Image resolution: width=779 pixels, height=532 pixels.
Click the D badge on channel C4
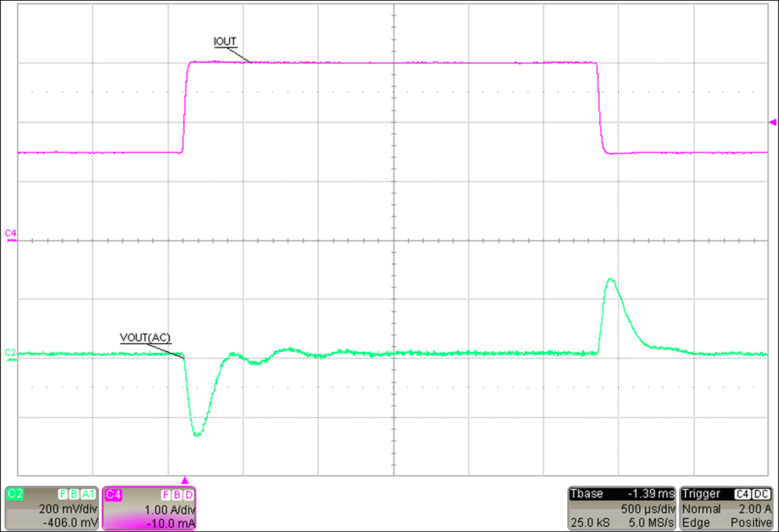(x=188, y=493)
